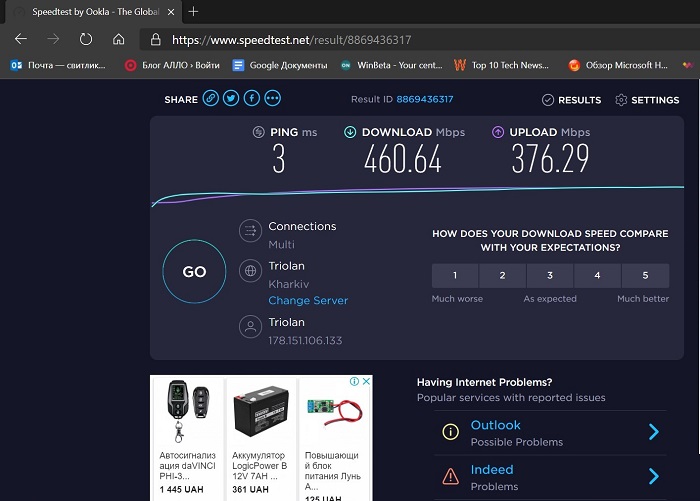Share the result on Facebook
The width and height of the screenshot is (700, 501).
252,98
